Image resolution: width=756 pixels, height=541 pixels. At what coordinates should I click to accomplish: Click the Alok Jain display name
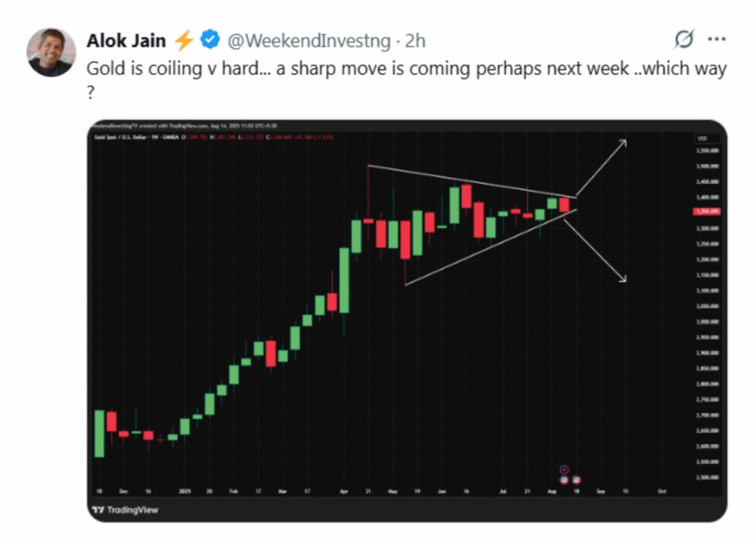point(126,41)
